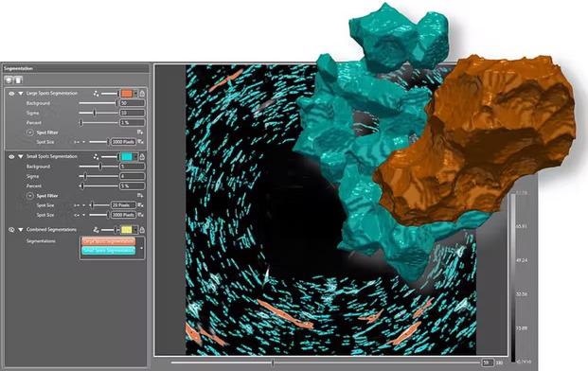The height and width of the screenshot is (371, 588).
Task: Collapse the Spot Filter under Large Spots Segmentation
Action: 30,132
